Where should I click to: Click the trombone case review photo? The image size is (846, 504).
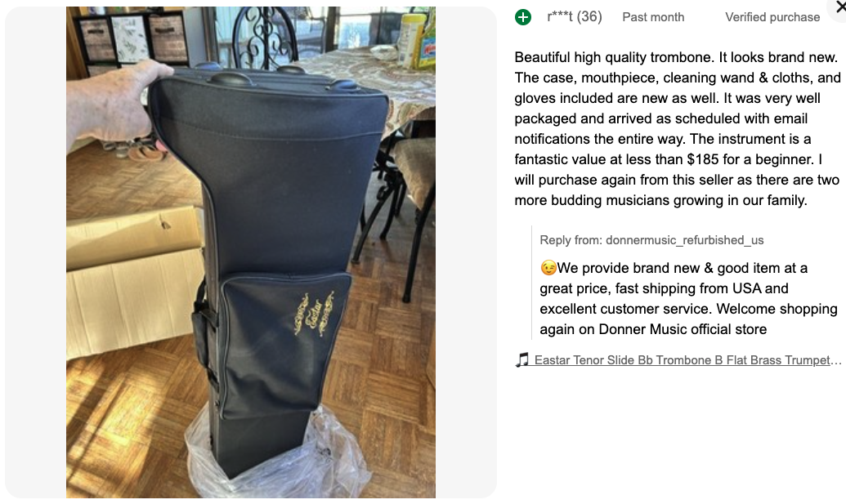tap(251, 252)
